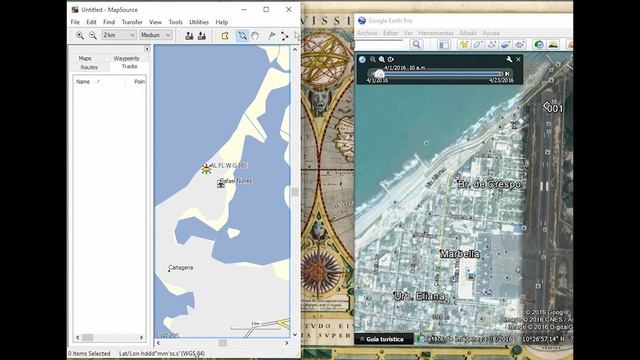Click the time slider zoom in icon
The width and height of the screenshot is (640, 360).
(382, 60)
